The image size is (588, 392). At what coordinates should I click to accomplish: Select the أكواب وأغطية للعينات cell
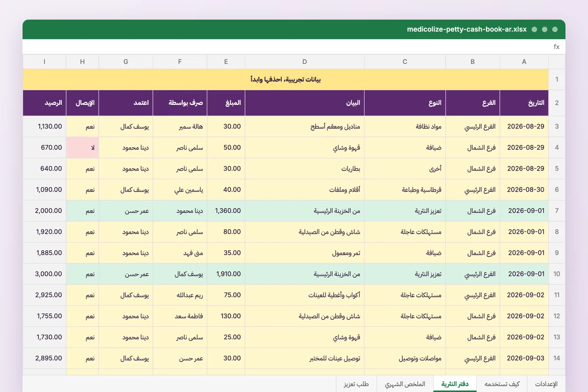305,295
